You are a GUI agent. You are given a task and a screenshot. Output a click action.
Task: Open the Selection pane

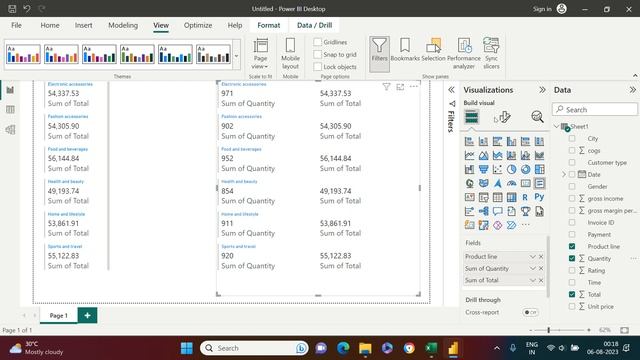pyautogui.click(x=433, y=50)
